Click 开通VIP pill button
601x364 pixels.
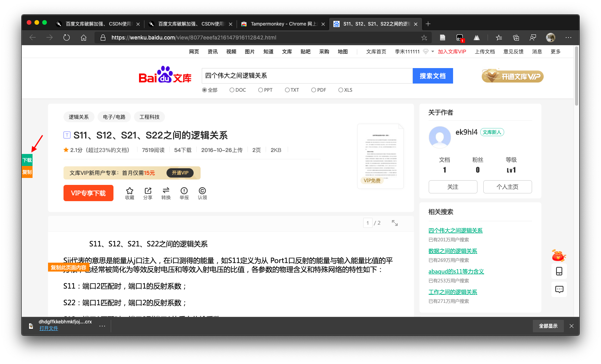pyautogui.click(x=180, y=173)
